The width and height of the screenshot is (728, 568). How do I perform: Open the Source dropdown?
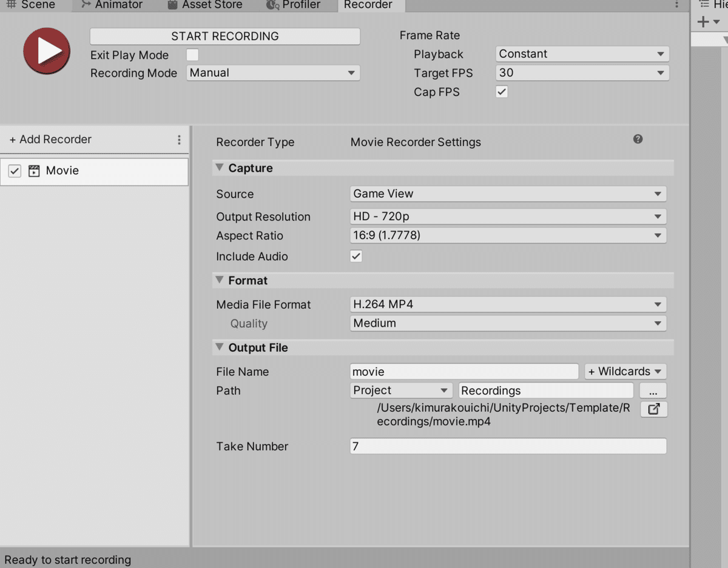coord(508,194)
